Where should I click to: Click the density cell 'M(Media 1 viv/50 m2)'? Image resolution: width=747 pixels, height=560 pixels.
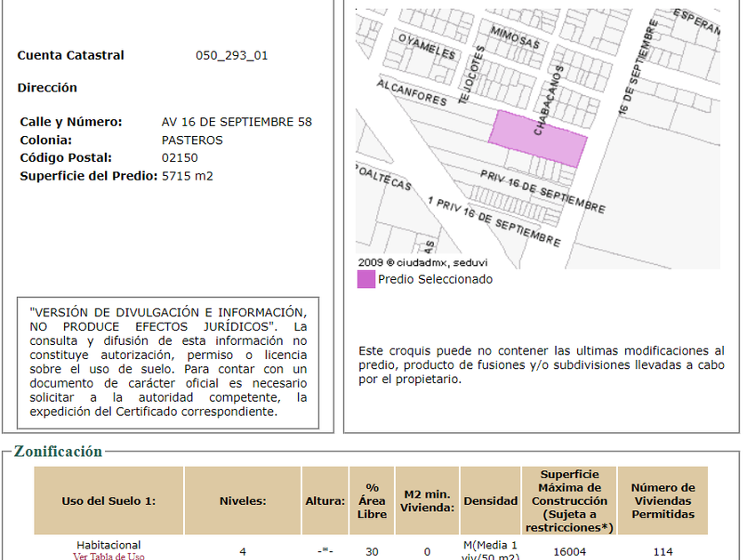pos(490,550)
